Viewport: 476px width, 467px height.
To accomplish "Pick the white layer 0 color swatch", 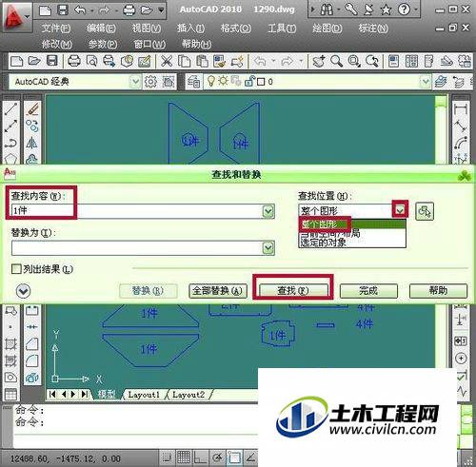I will (x=261, y=82).
